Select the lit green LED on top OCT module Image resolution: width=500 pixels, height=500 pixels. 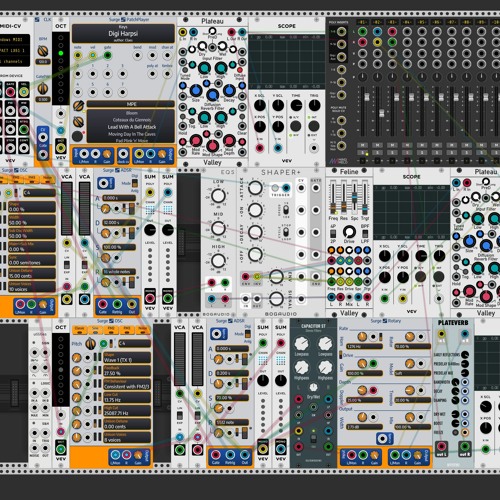(61, 53)
